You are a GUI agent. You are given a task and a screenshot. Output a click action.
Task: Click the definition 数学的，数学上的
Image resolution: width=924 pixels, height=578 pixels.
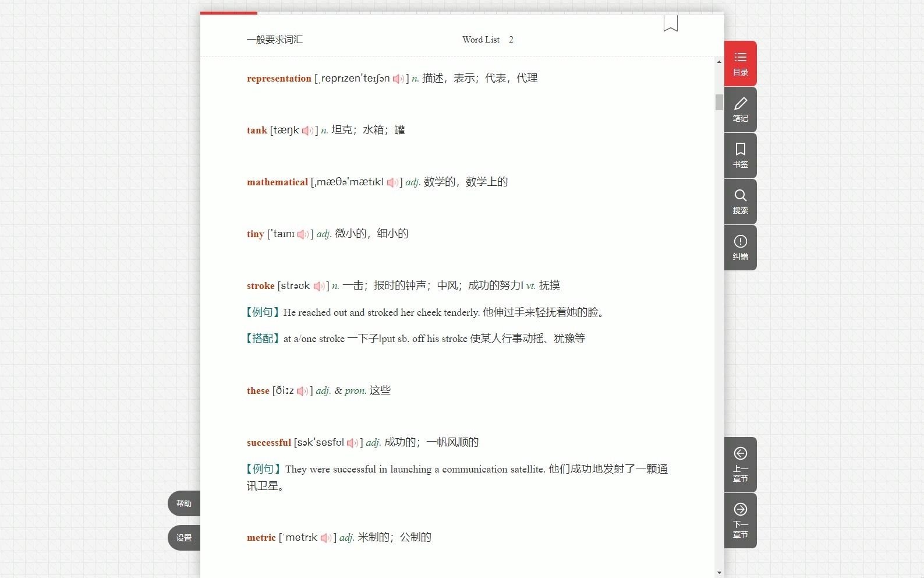click(466, 182)
